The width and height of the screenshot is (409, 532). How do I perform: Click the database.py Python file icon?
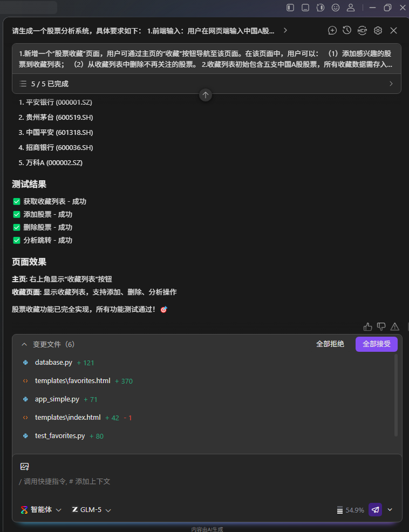click(25, 363)
